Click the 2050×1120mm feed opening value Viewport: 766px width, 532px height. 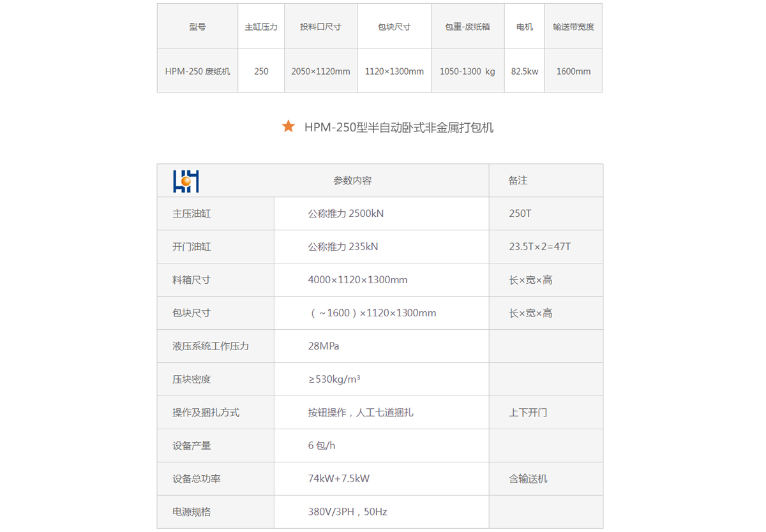(x=320, y=71)
